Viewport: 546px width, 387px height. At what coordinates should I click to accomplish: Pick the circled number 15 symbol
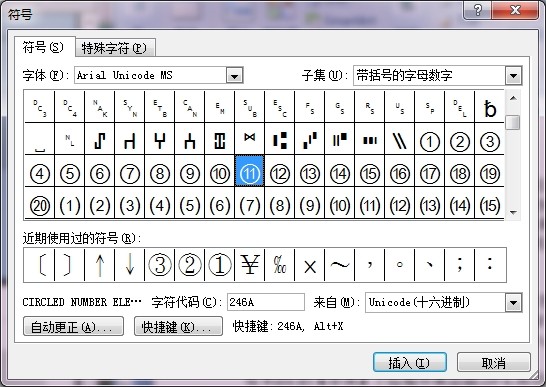pyautogui.click(x=370, y=173)
